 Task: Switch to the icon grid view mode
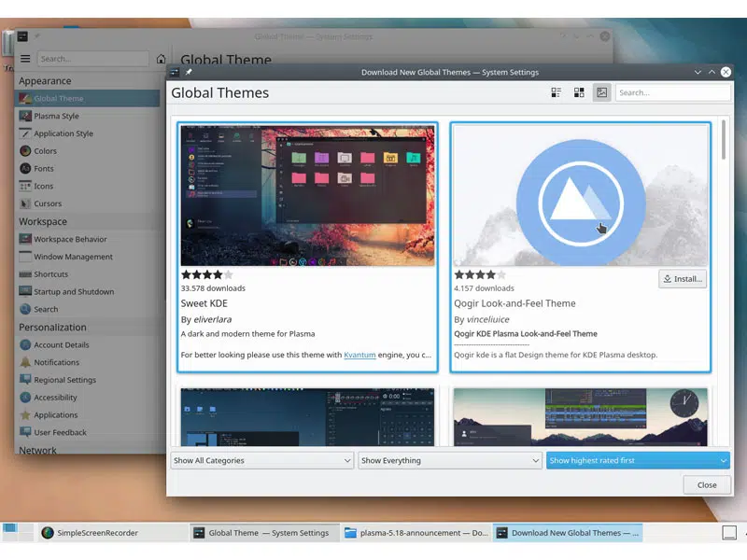579,92
